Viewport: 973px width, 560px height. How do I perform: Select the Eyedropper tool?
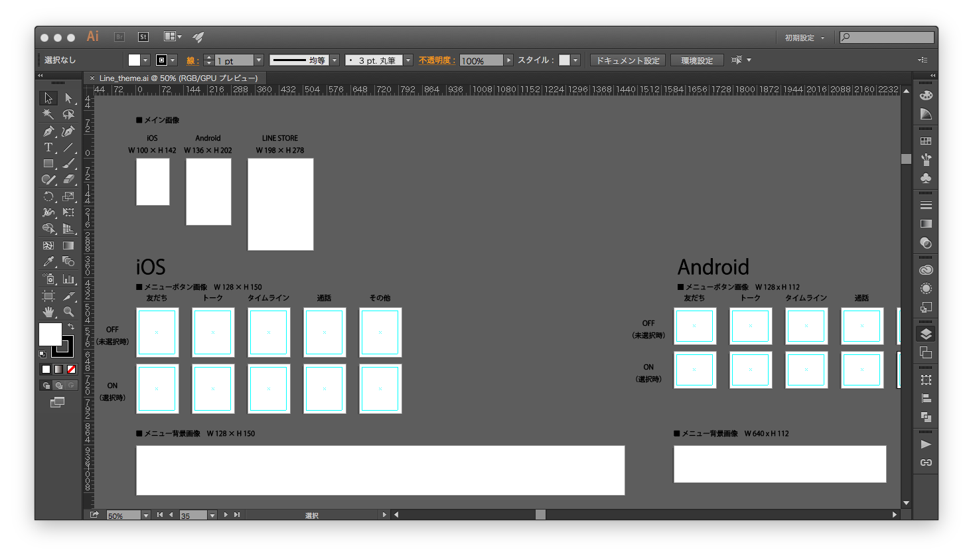coord(48,261)
